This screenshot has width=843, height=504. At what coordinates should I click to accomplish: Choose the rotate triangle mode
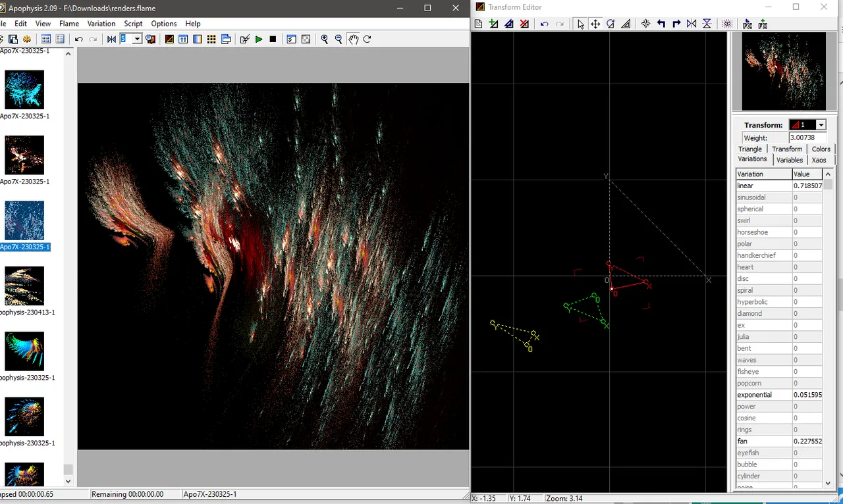611,24
